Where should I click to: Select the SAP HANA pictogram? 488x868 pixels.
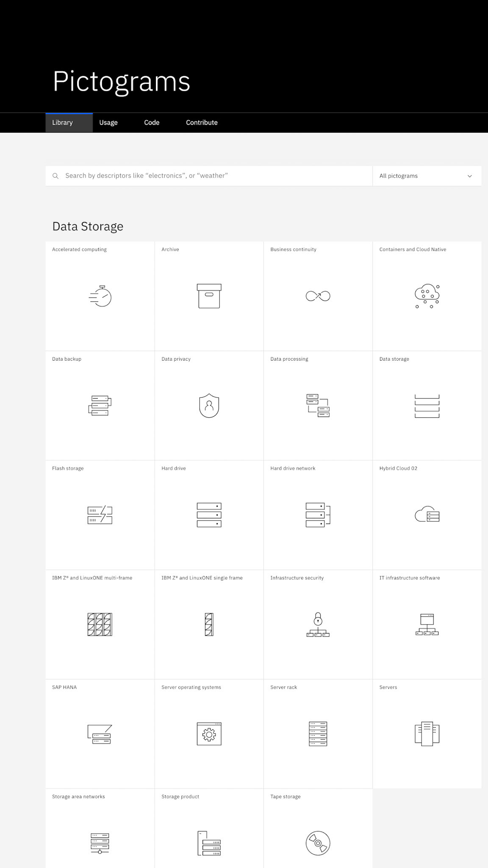[100, 734]
